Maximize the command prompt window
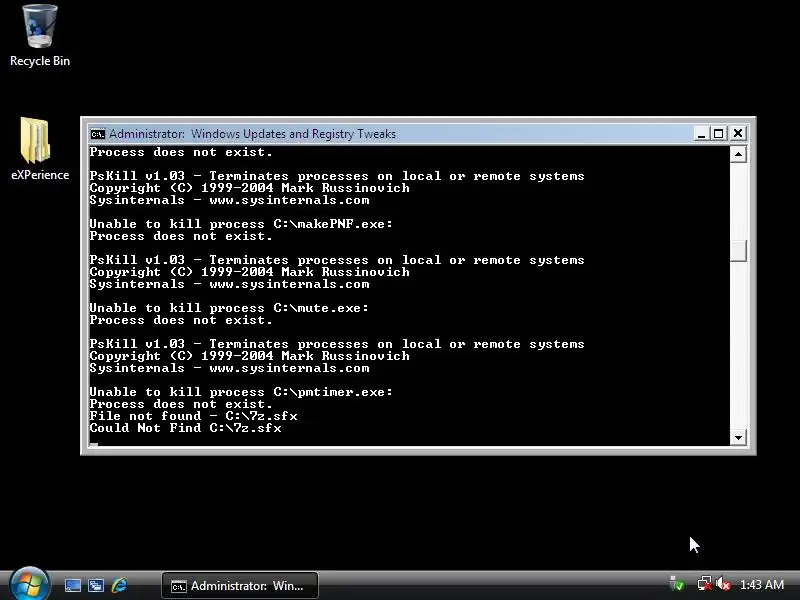This screenshot has width=800, height=600. tap(718, 134)
